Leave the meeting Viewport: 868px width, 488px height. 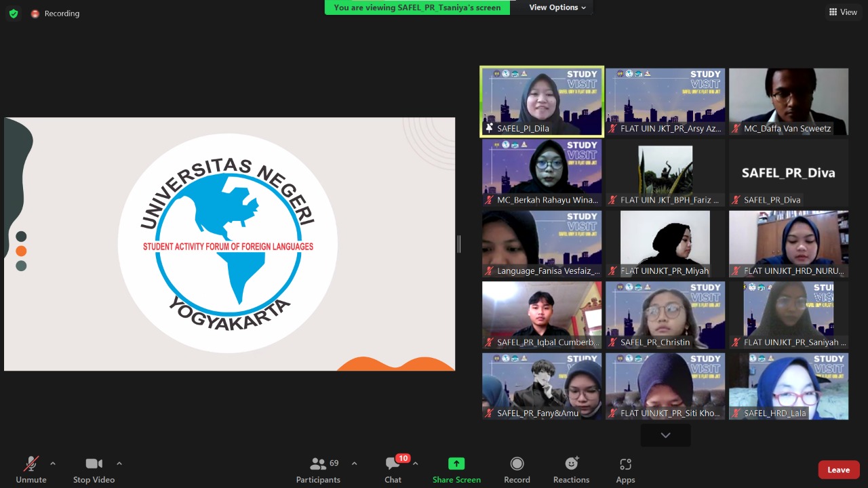(x=838, y=470)
